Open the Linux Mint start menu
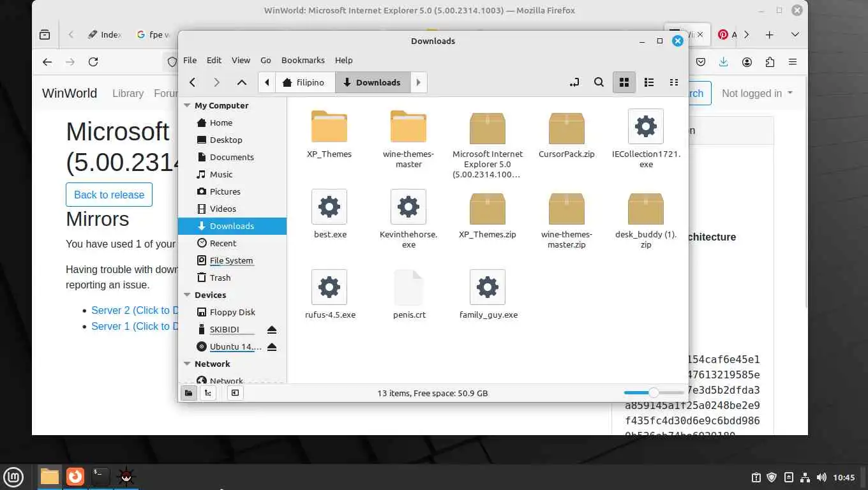Screen dimensions: 868x490 pos(13,477)
